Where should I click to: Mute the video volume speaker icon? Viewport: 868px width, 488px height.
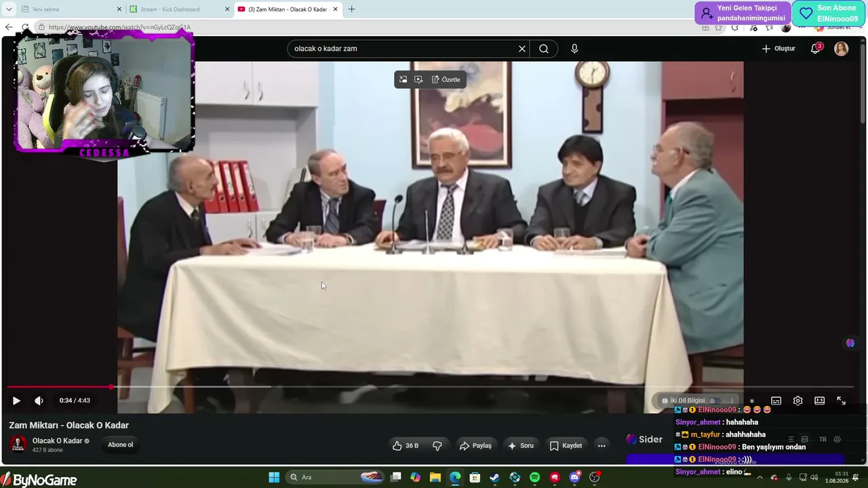coord(39,401)
